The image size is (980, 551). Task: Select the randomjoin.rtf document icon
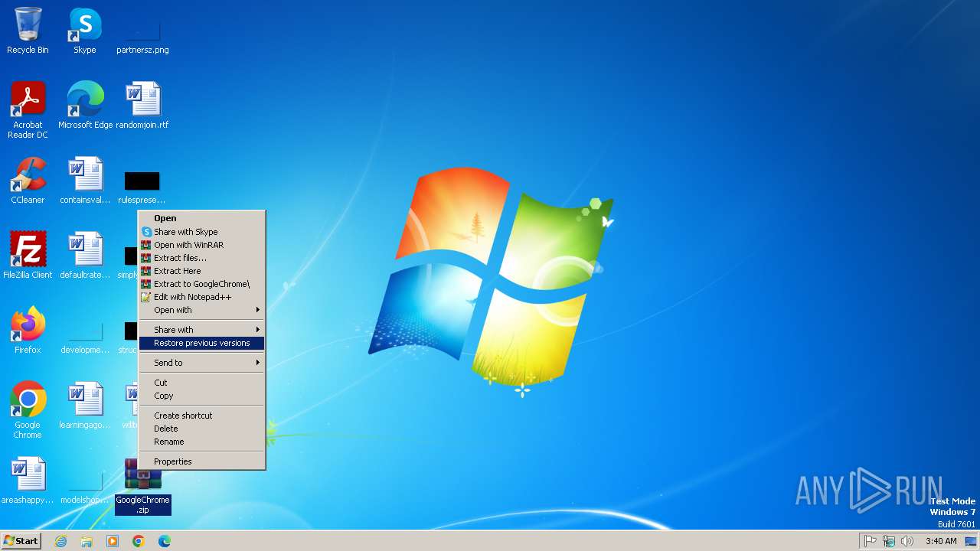click(x=142, y=106)
